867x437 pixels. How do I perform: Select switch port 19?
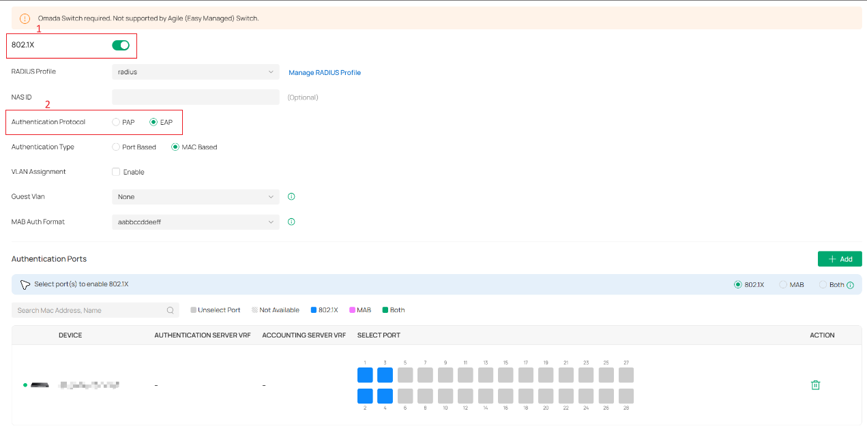[546, 375]
